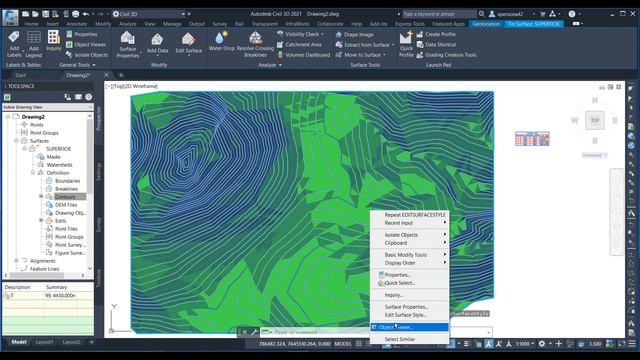Open the Civil 3D application menu button
Viewport: 640px width, 360px height.
pyautogui.click(x=10, y=18)
